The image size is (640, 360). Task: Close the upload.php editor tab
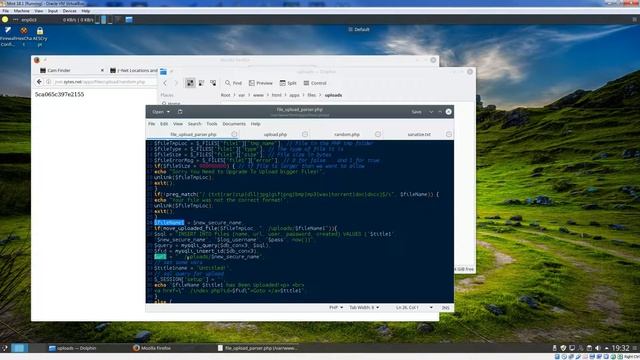305,134
